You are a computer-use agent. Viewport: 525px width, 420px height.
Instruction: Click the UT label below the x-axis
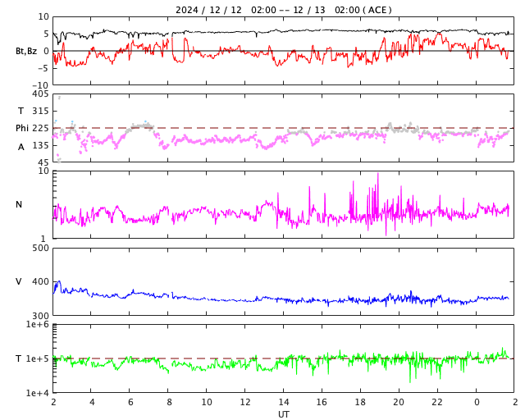click(x=283, y=414)
